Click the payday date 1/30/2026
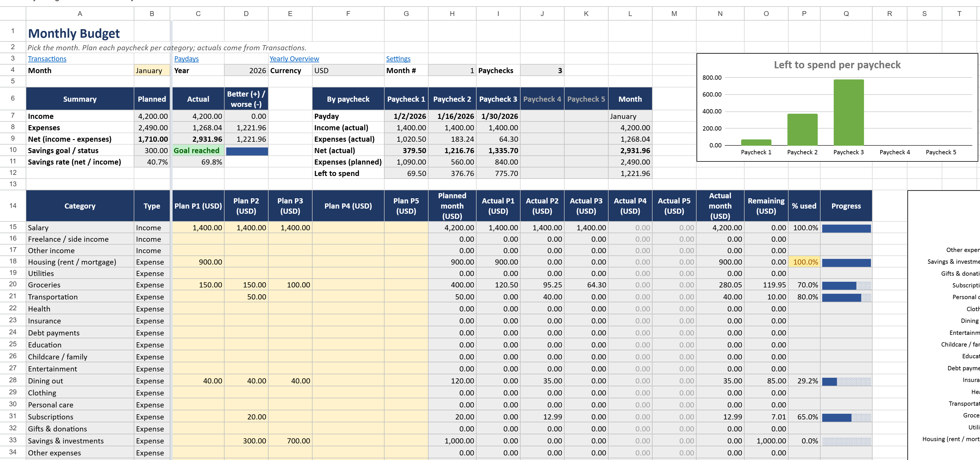This screenshot has width=980, height=460. [498, 116]
